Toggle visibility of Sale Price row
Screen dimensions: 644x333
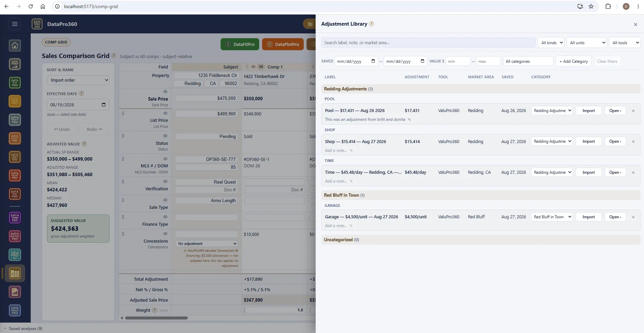pos(165,92)
